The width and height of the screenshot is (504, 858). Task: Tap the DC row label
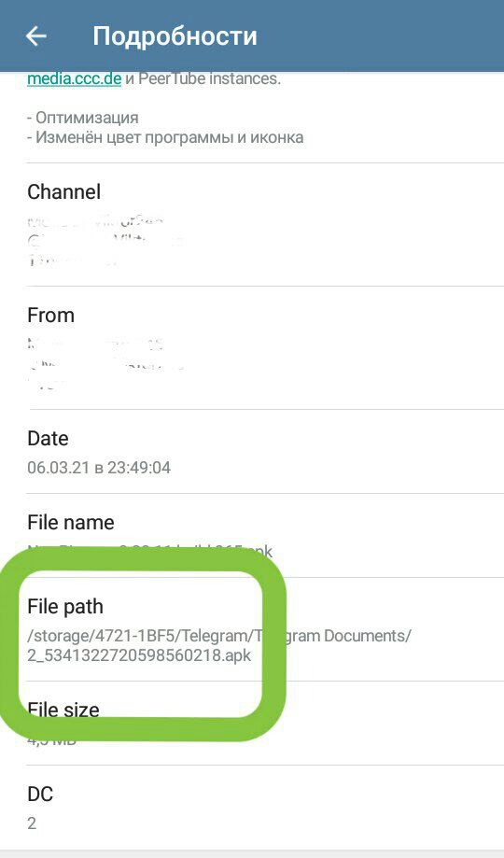(x=40, y=794)
